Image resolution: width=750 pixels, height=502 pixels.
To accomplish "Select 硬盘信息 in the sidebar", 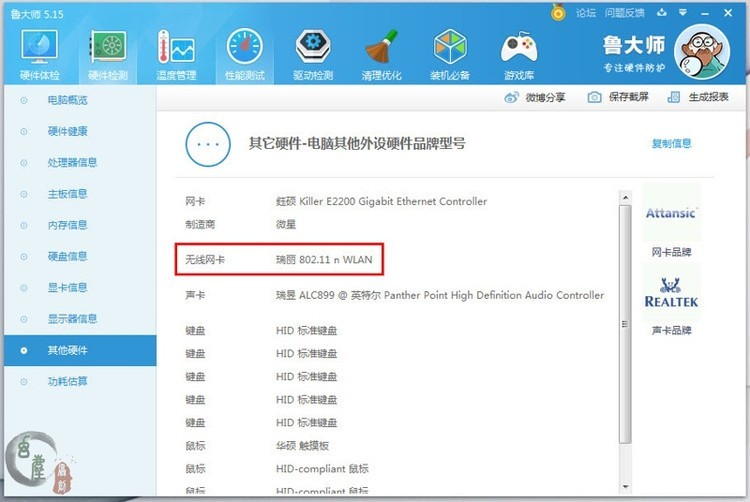I will coord(67,256).
